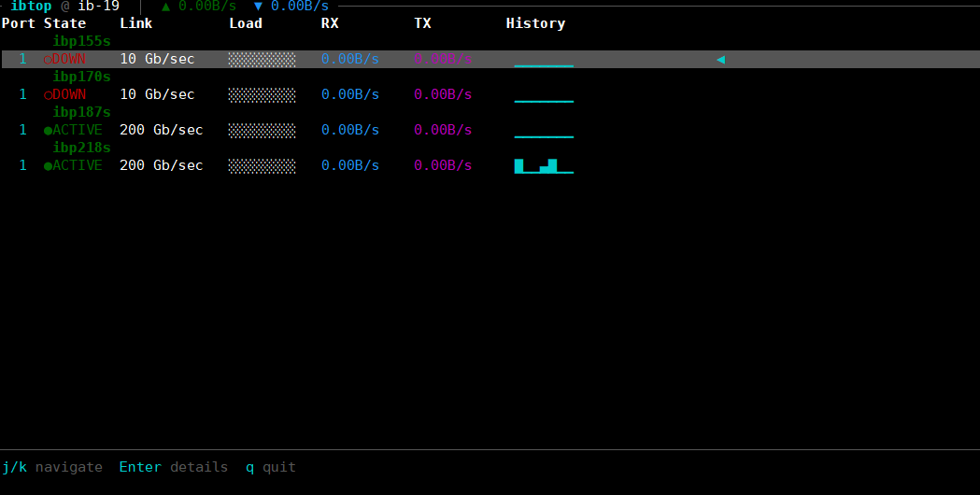Click the 200 Gb/sec link speed for ibp218s
Screen dimensions: 980x495
click(x=162, y=166)
